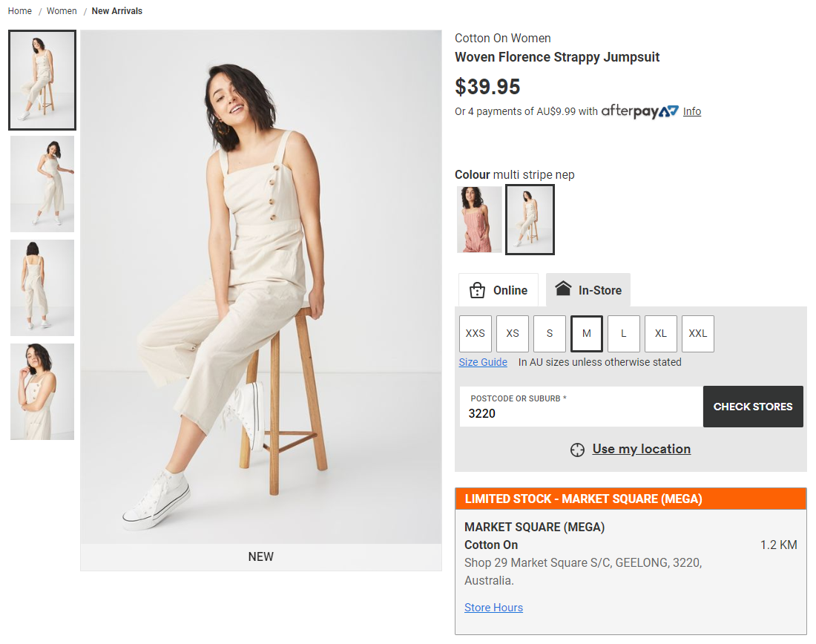Show the close-up button detail thumbnail
The height and width of the screenshot is (644, 816).
(42, 392)
